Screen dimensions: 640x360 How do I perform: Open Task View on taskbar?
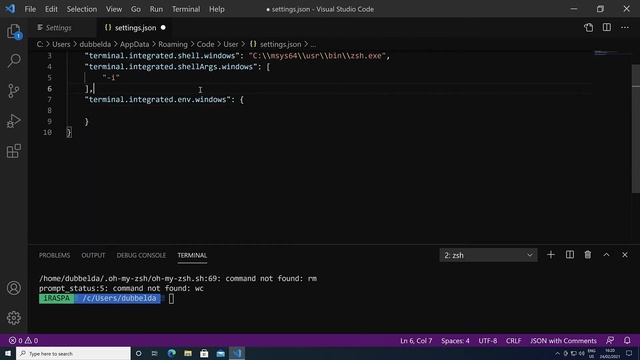click(155, 353)
